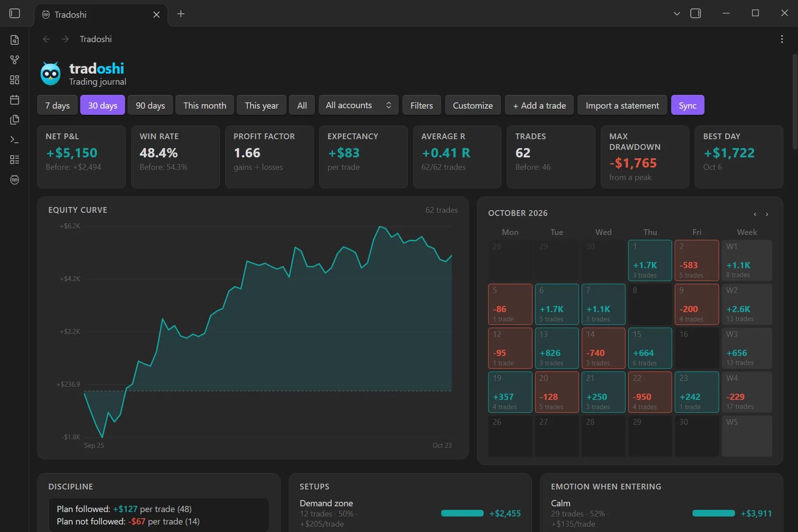798x532 pixels.
Task: Select the 90 days range
Action: pos(150,105)
